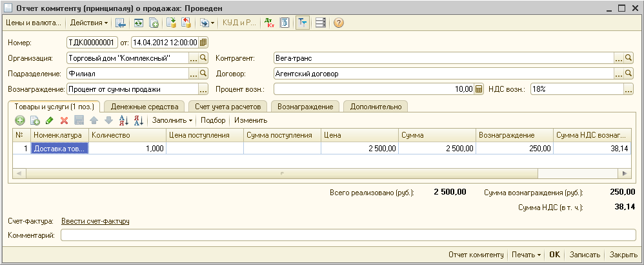Copy the table row with the add-copy icon

click(35, 121)
